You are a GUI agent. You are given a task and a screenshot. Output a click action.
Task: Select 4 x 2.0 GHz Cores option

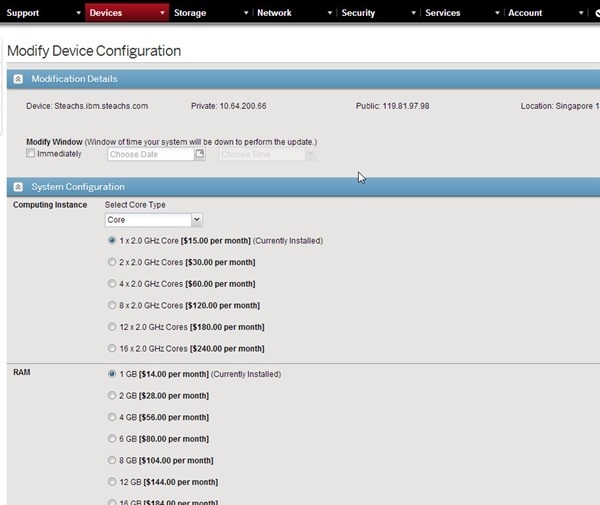tap(112, 284)
